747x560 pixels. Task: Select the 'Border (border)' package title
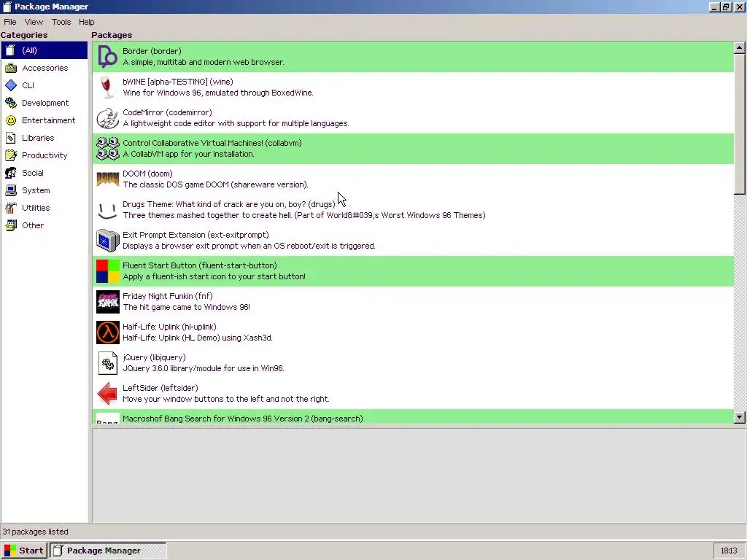click(152, 51)
